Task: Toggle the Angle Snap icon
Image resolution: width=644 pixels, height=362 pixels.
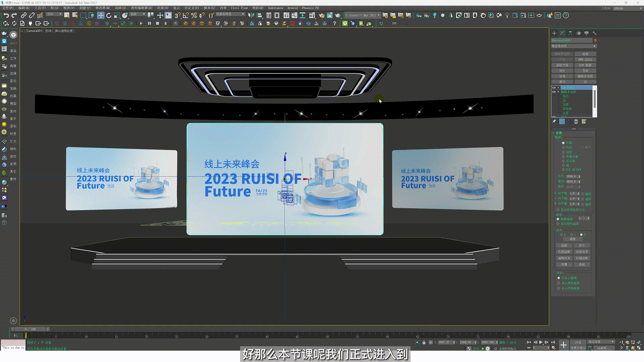Action: click(x=185, y=15)
